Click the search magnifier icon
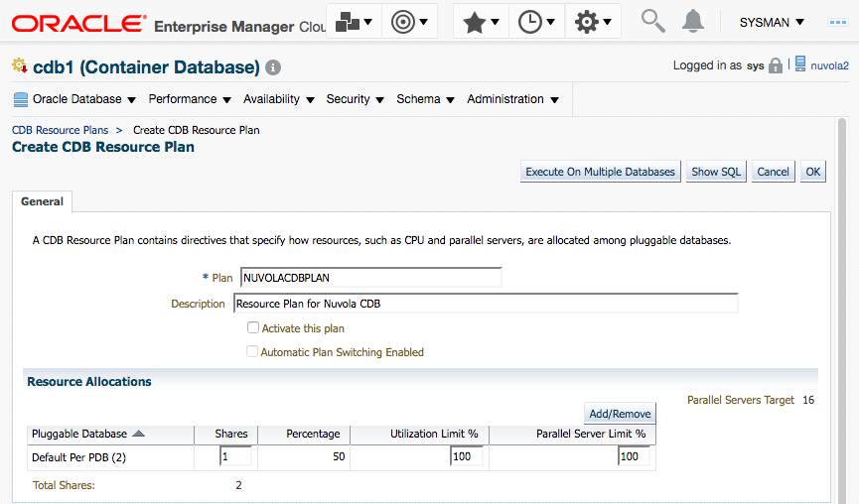Image resolution: width=859 pixels, height=504 pixels. coord(652,22)
